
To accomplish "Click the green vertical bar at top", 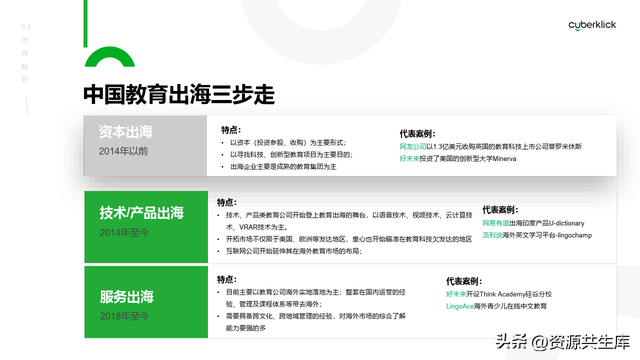I will (85, 24).
